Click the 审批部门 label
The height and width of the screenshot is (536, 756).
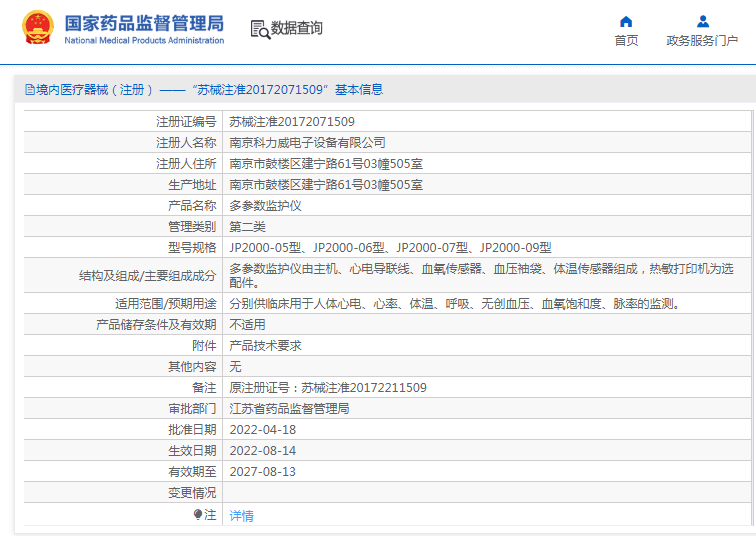coord(192,409)
